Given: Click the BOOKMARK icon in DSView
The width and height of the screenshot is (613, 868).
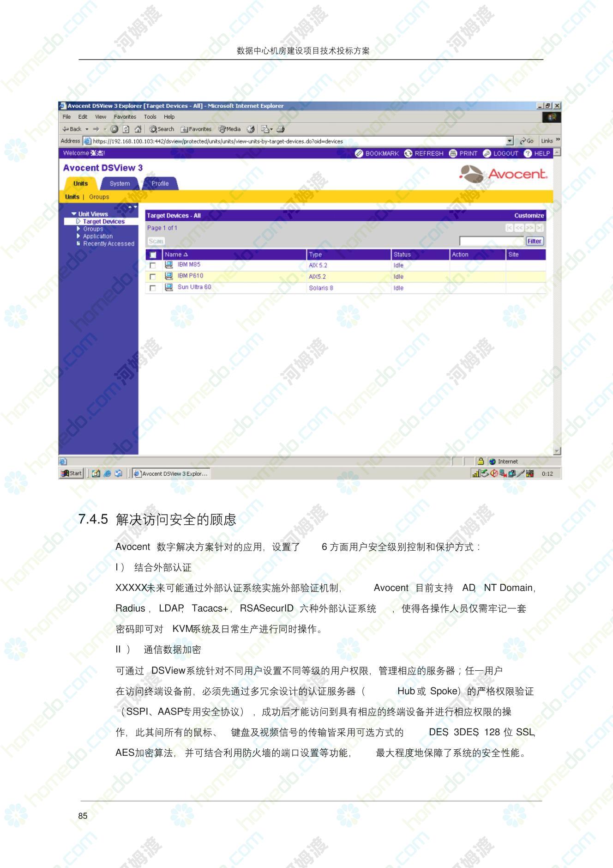Looking at the screenshot, I should [359, 153].
